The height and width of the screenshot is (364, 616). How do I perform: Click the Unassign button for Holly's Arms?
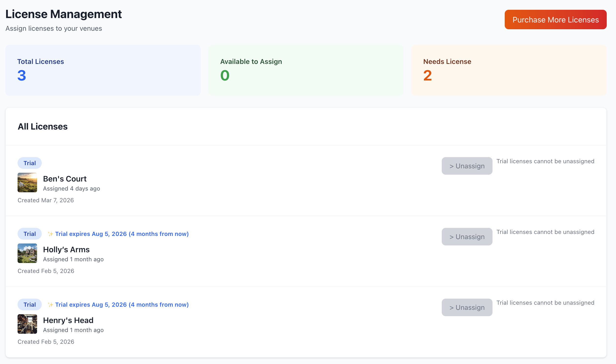467,236
